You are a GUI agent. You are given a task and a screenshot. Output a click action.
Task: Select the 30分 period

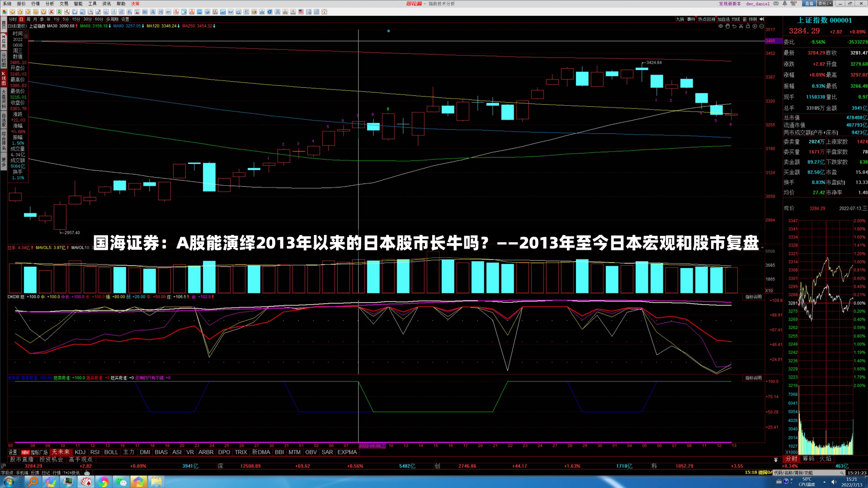pyautogui.click(x=87, y=19)
